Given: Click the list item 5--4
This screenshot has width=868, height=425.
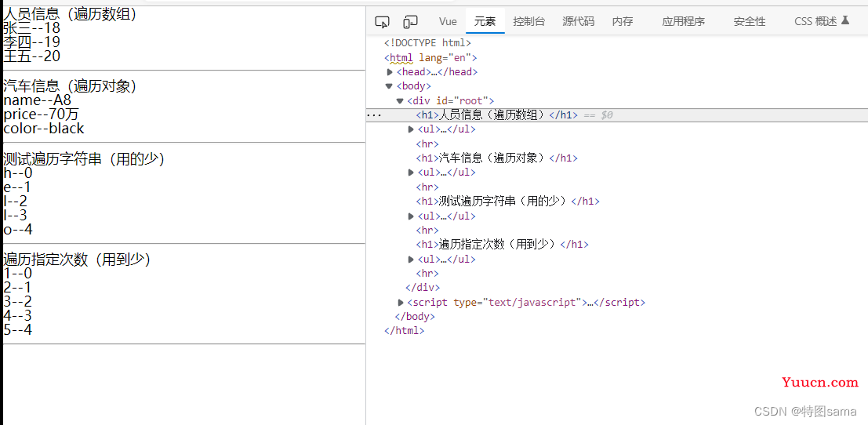Looking at the screenshot, I should click(18, 329).
